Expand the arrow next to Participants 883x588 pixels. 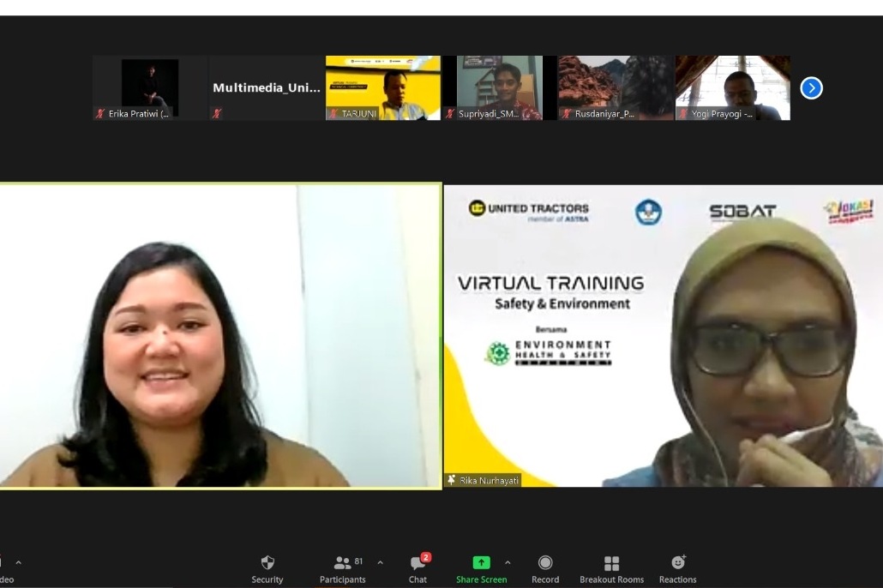pos(380,563)
